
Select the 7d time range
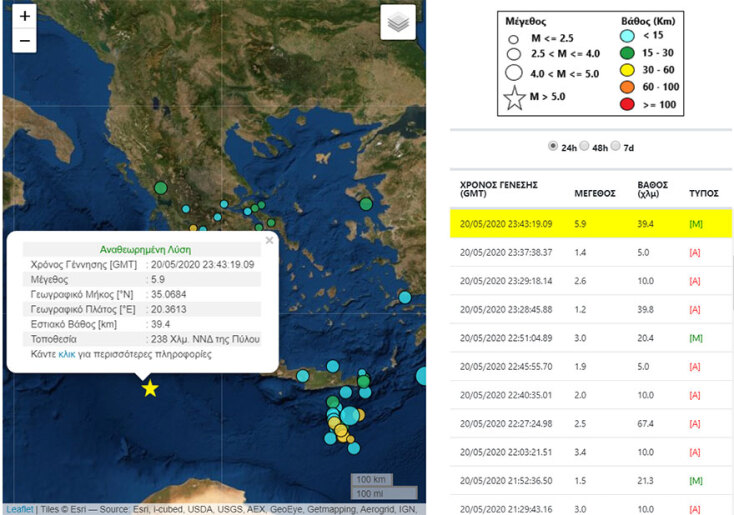tap(616, 147)
